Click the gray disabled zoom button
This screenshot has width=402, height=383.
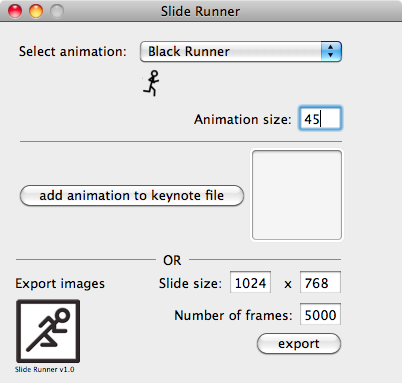coord(57,11)
